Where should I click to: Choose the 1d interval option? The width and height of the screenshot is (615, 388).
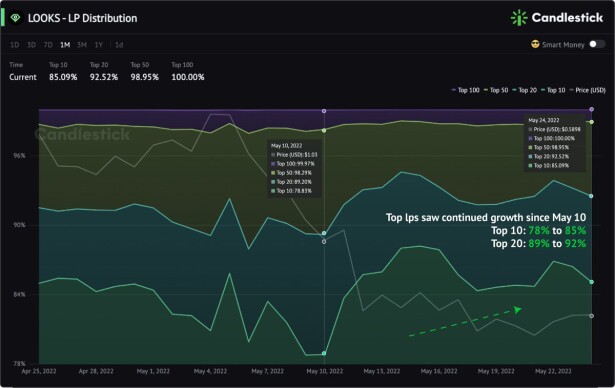point(119,45)
